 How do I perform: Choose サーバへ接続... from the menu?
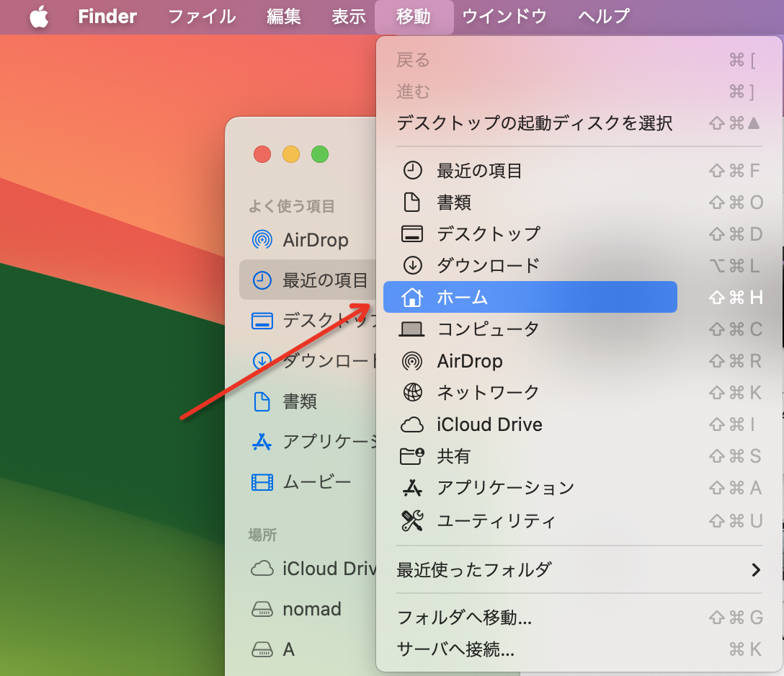[456, 649]
